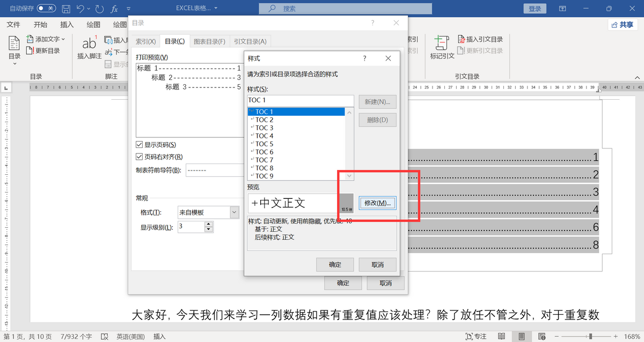The height and width of the screenshot is (342, 644).
Task: Open the 插入 ribbon tab
Action: (67, 25)
